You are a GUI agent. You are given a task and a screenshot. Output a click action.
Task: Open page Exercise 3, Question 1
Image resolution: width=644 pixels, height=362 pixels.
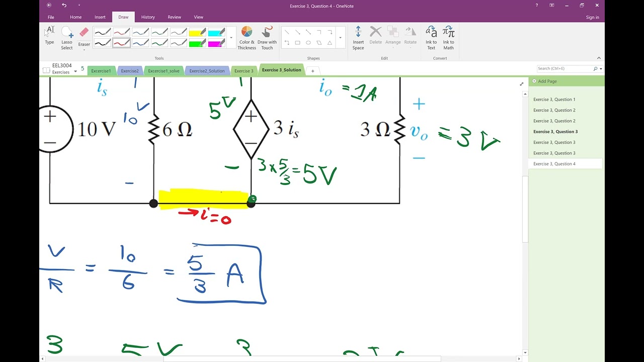pyautogui.click(x=554, y=100)
